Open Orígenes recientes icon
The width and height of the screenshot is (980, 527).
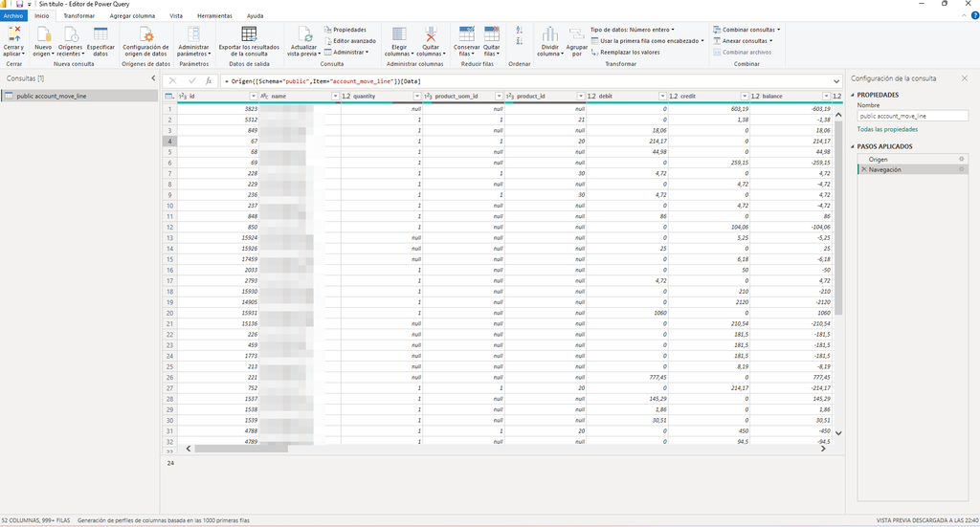70,34
